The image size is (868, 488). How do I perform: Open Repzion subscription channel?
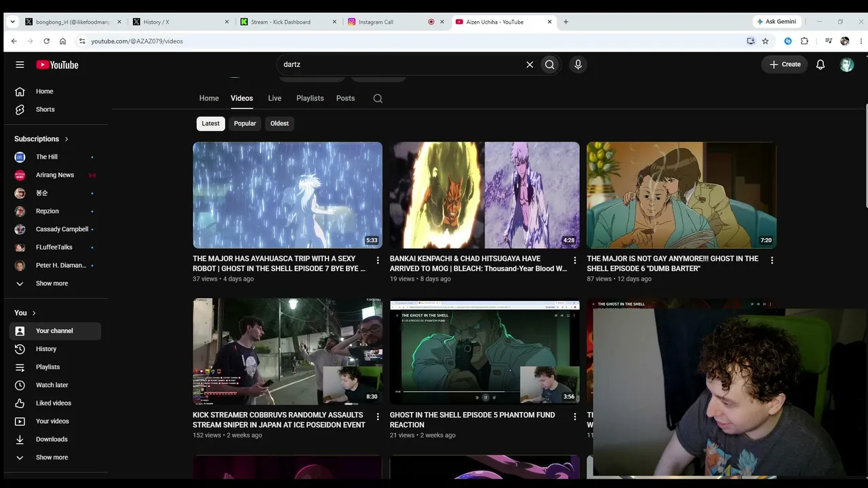click(x=56, y=211)
